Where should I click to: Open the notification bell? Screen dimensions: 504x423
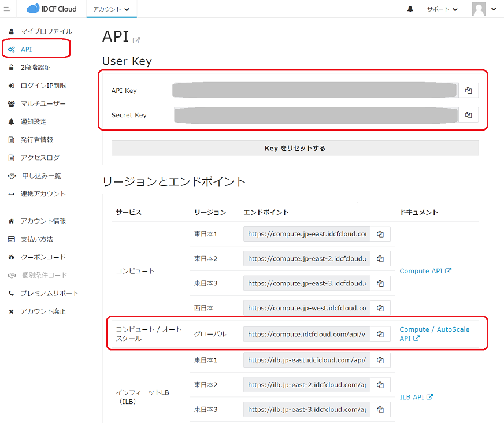410,9
